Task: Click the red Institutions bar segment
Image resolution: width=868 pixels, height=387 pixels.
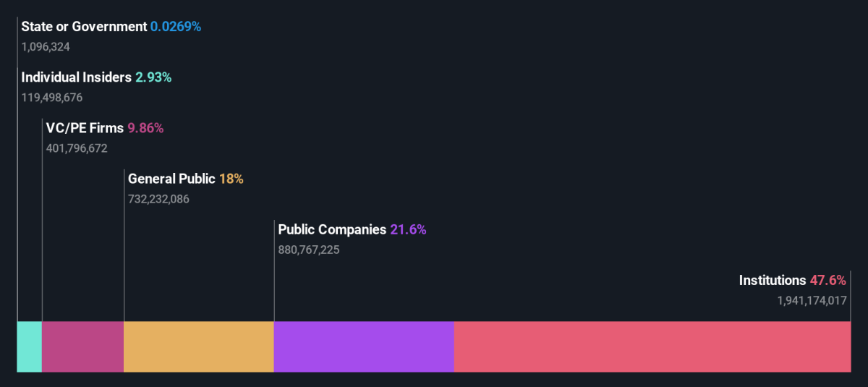Action: tap(652, 346)
